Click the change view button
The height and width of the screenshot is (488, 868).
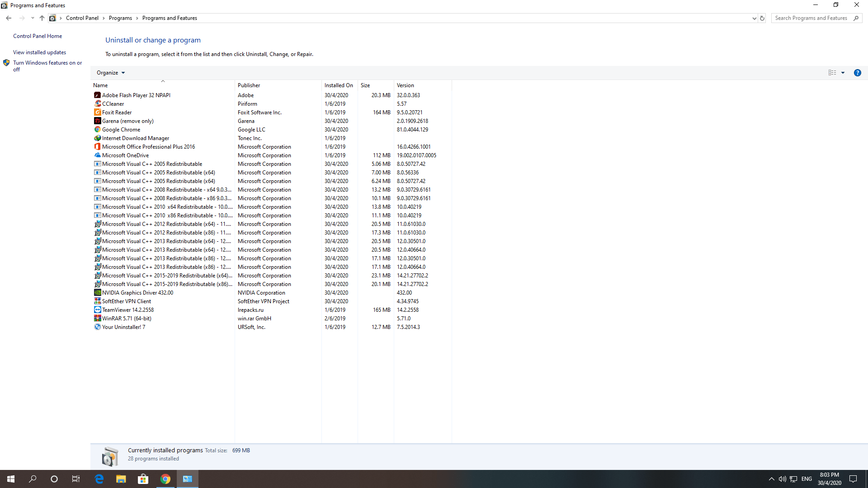832,73
